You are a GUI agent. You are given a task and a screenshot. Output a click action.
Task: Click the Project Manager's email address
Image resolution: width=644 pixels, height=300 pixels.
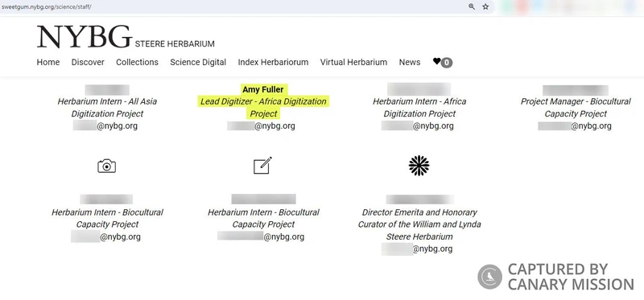click(575, 126)
